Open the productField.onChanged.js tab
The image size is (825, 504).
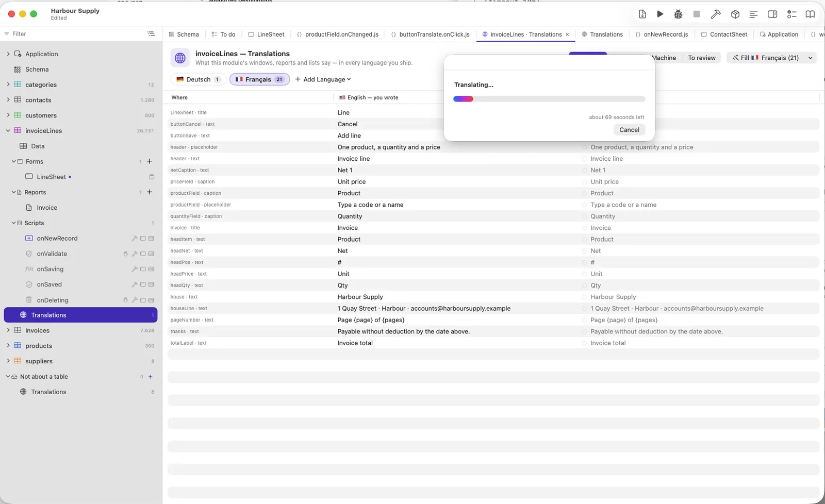(x=338, y=35)
